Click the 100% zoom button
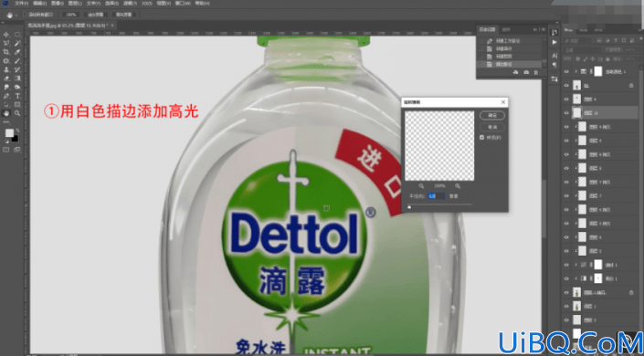The width and height of the screenshot is (644, 356). pos(70,15)
